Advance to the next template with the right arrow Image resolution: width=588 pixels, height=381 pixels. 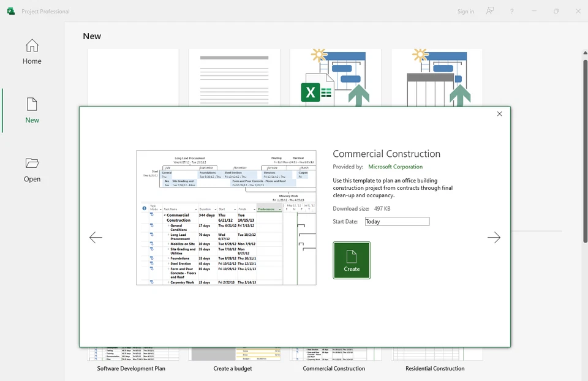point(494,238)
